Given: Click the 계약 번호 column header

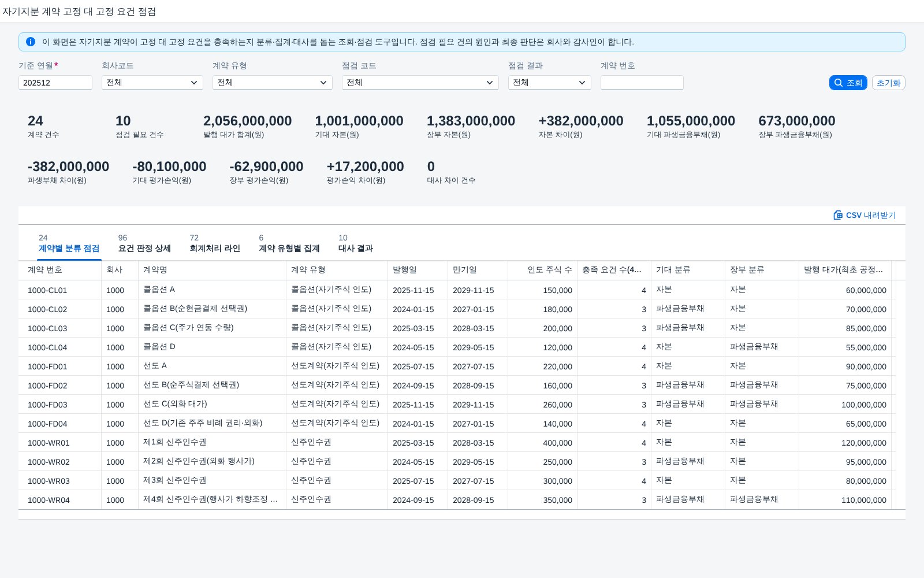Looking at the screenshot, I should coord(60,270).
